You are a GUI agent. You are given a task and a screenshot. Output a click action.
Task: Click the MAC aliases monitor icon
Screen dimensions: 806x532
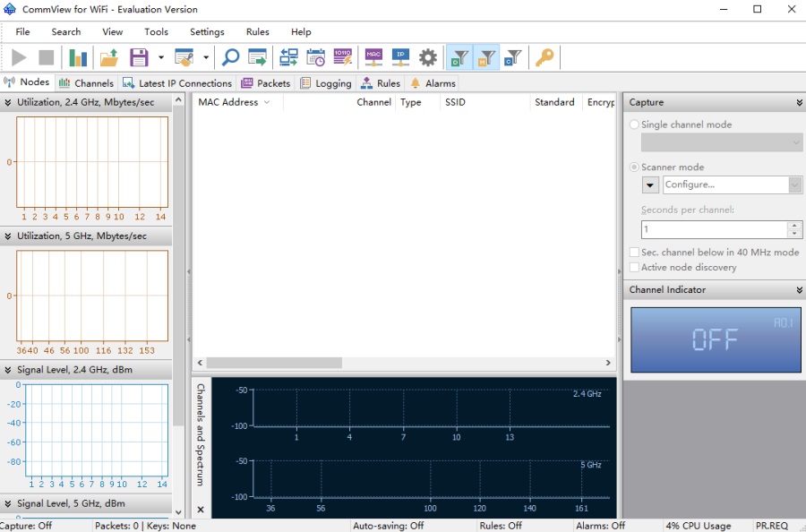373,57
